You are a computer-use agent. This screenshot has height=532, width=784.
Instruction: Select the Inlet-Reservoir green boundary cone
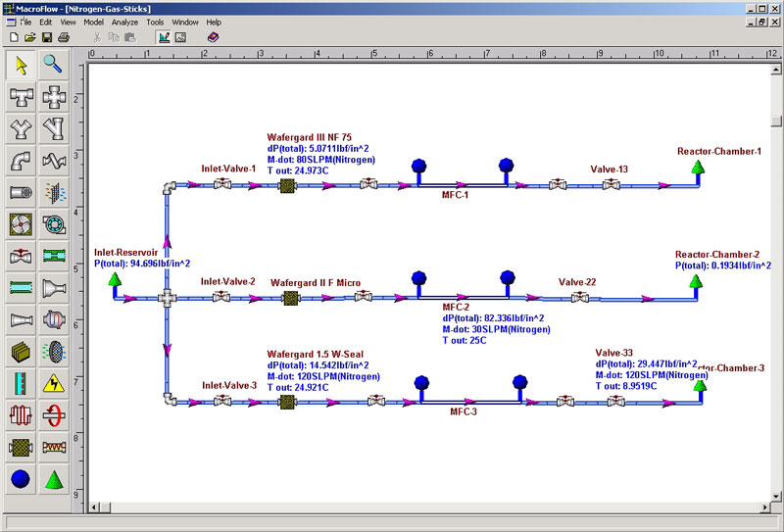[115, 279]
